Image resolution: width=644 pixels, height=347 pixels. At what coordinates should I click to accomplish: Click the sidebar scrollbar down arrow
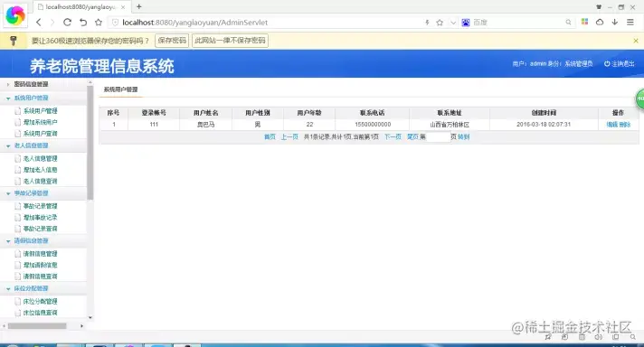click(90, 317)
